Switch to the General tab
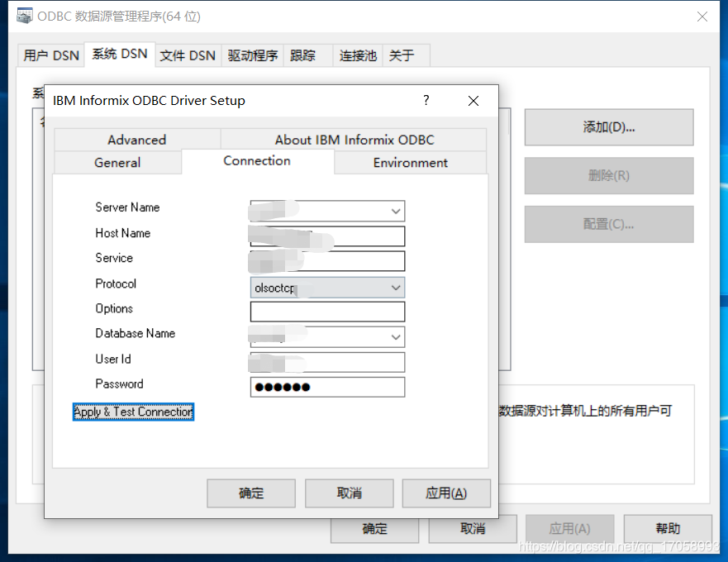The image size is (728, 562). pos(117,163)
